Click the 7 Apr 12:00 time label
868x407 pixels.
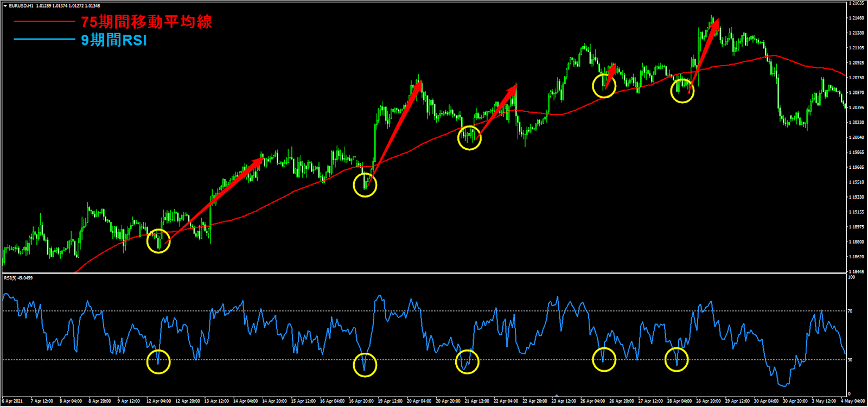click(42, 401)
